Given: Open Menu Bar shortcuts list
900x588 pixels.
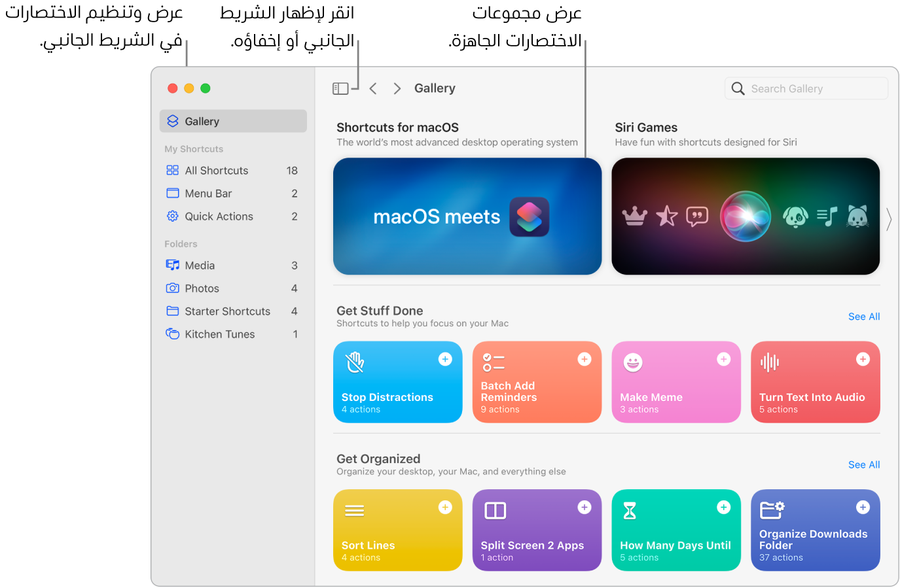Looking at the screenshot, I should coord(233,193).
